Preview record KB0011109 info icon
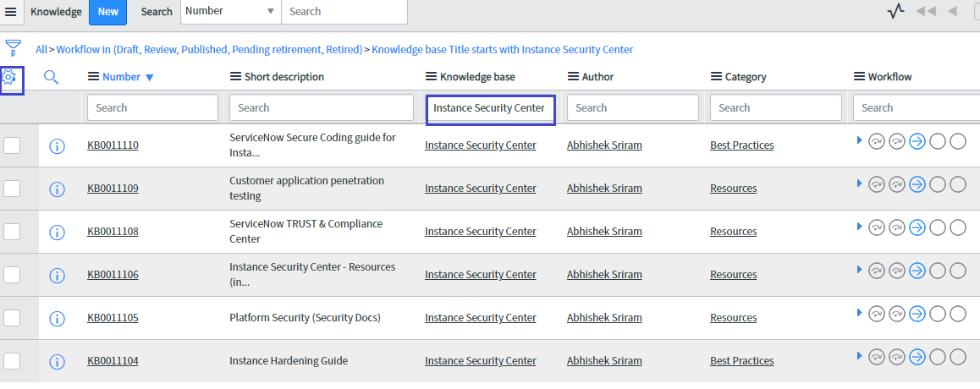 [x=57, y=189]
